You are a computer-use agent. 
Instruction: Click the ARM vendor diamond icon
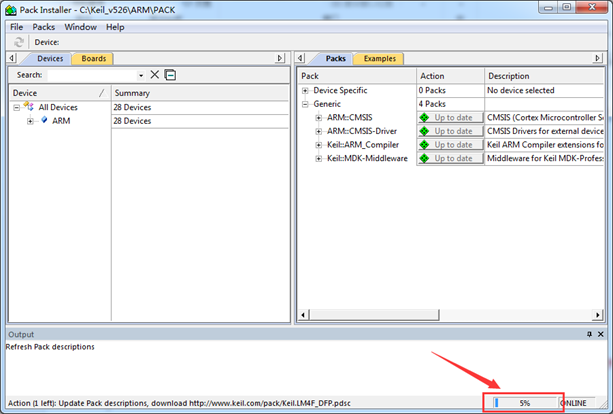44,120
